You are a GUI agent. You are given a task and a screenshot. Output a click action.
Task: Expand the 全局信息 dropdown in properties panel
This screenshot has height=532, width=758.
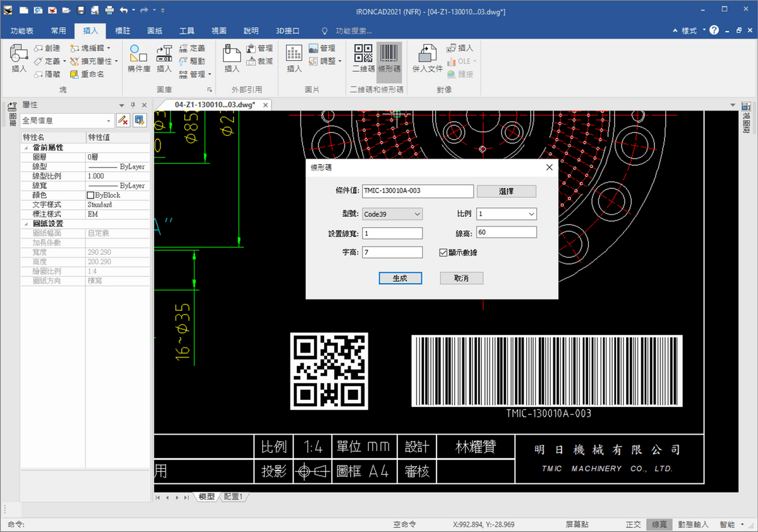pos(109,120)
